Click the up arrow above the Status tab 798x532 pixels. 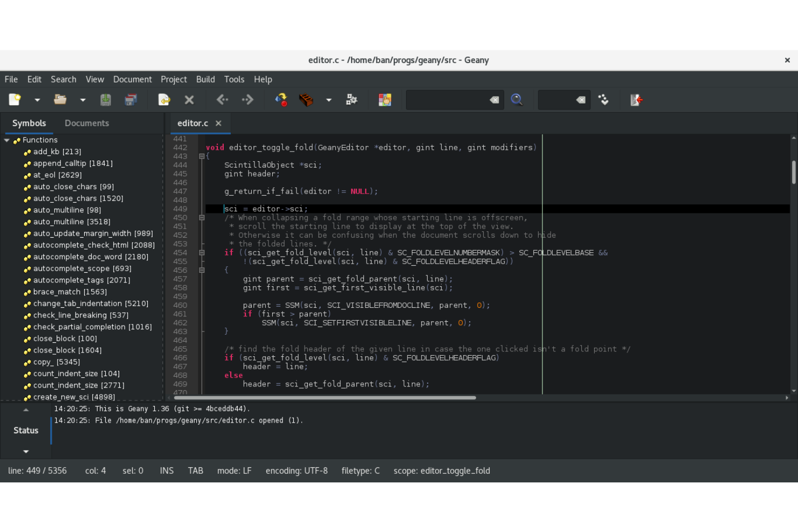click(x=26, y=410)
